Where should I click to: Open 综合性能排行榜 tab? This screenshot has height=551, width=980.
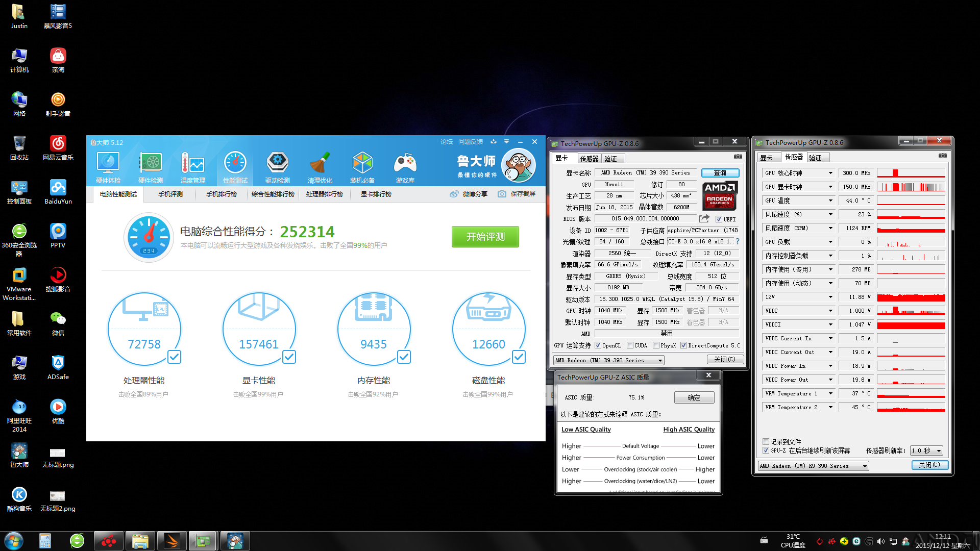[273, 194]
